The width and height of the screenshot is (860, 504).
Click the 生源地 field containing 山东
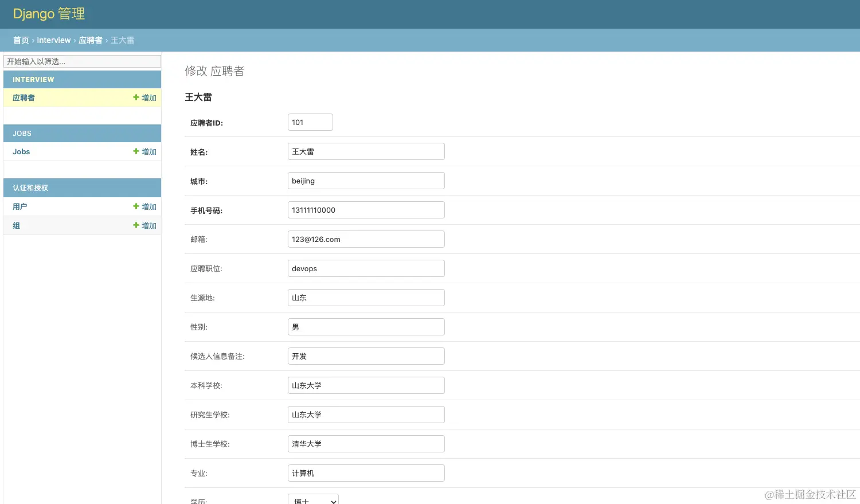point(366,298)
